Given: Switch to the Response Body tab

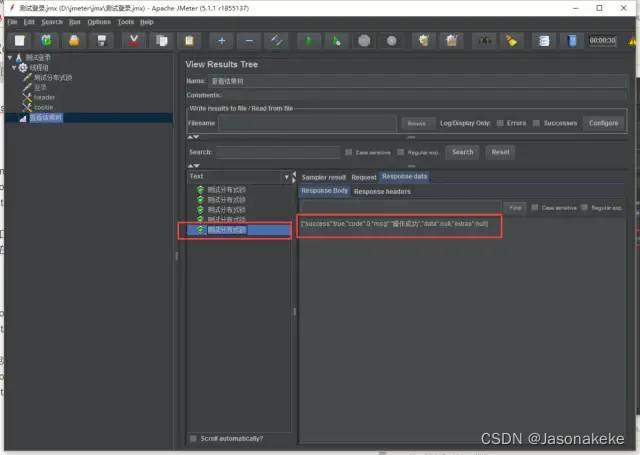Looking at the screenshot, I should tap(324, 191).
